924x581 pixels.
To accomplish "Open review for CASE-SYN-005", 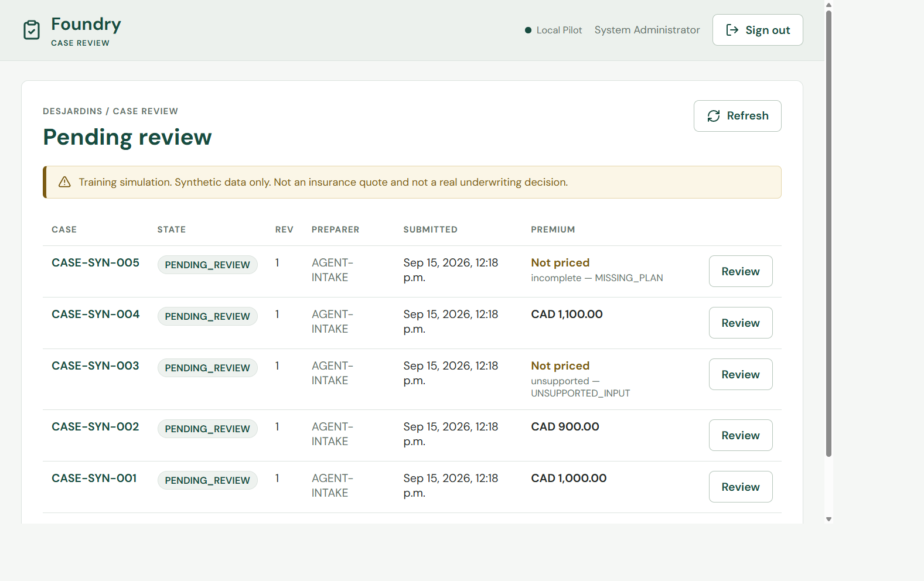I will pos(740,271).
